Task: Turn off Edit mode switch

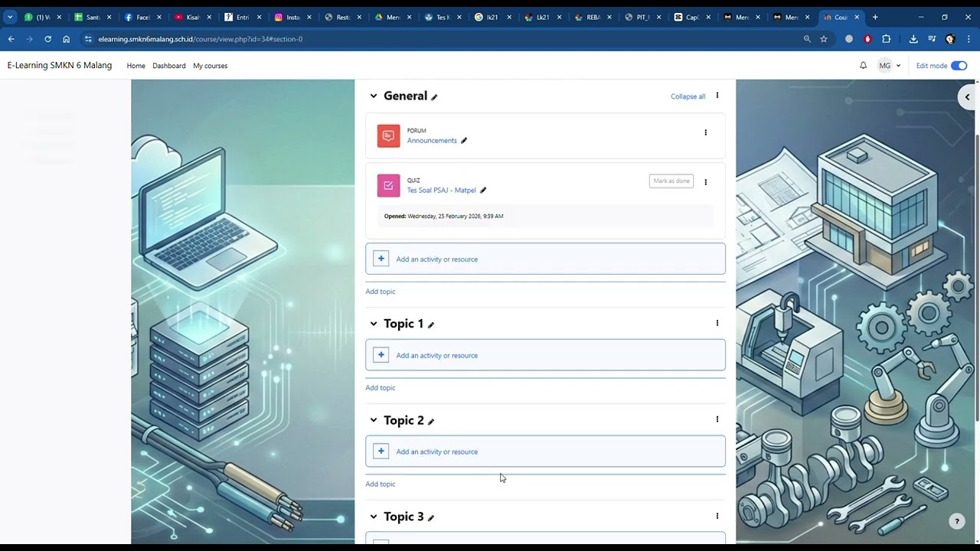Action: point(959,66)
